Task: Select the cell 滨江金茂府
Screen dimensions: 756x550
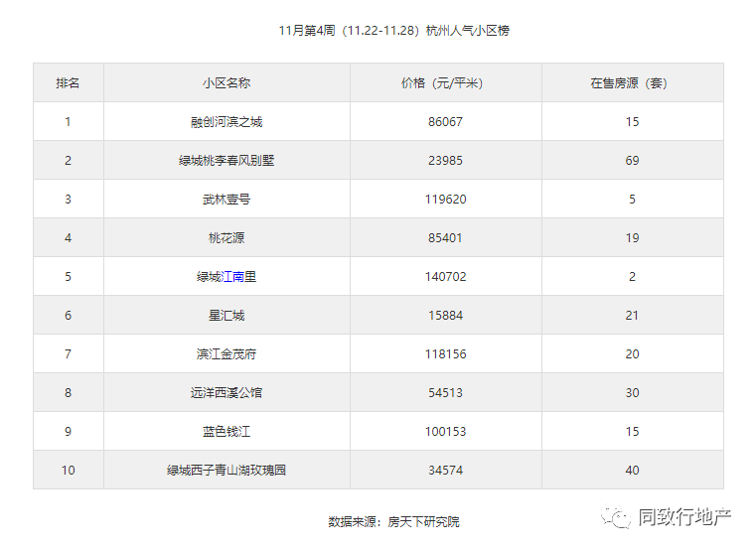Action: 227,353
